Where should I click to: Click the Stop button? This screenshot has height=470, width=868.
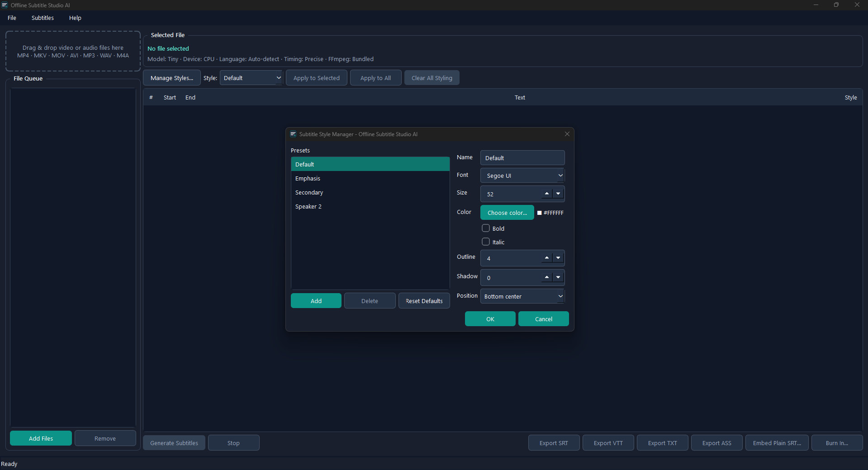pyautogui.click(x=234, y=443)
